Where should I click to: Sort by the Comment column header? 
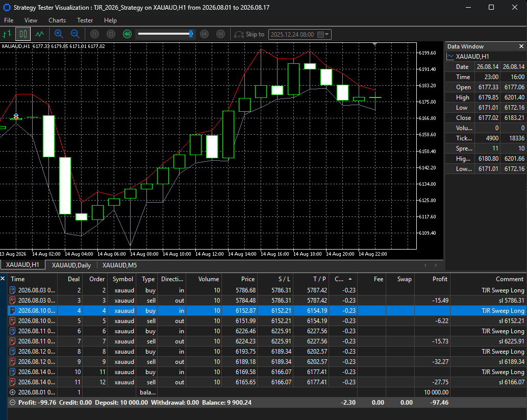488,279
